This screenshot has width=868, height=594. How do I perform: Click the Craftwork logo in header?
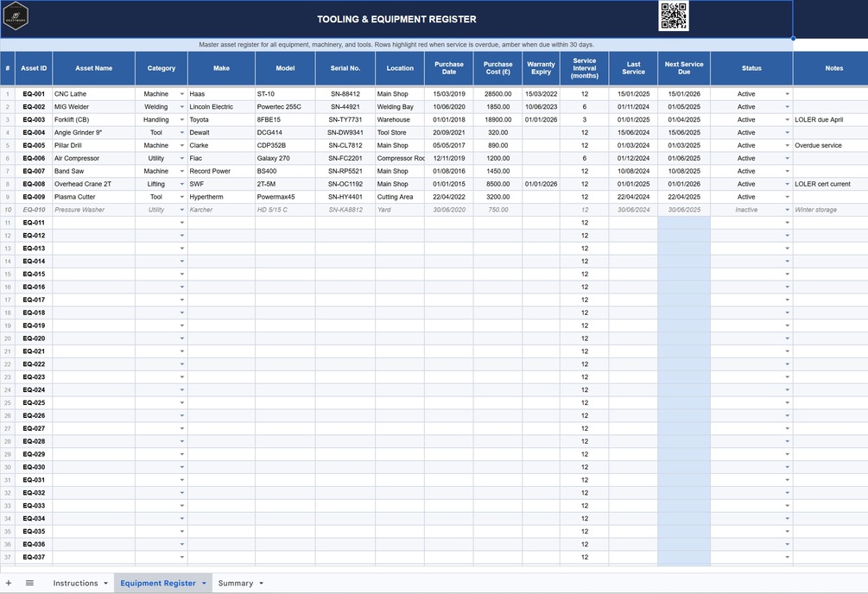[x=16, y=16]
